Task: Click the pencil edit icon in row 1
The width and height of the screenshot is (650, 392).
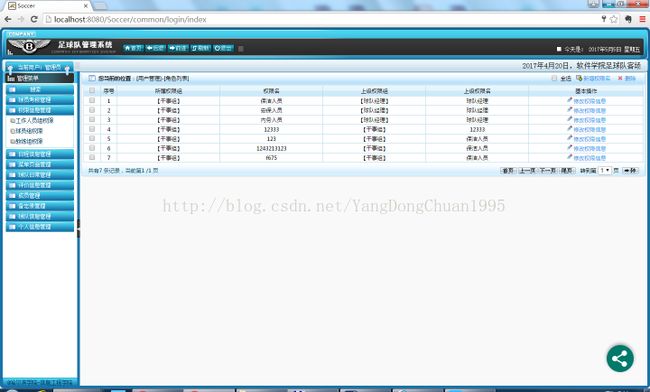Action: click(x=570, y=100)
